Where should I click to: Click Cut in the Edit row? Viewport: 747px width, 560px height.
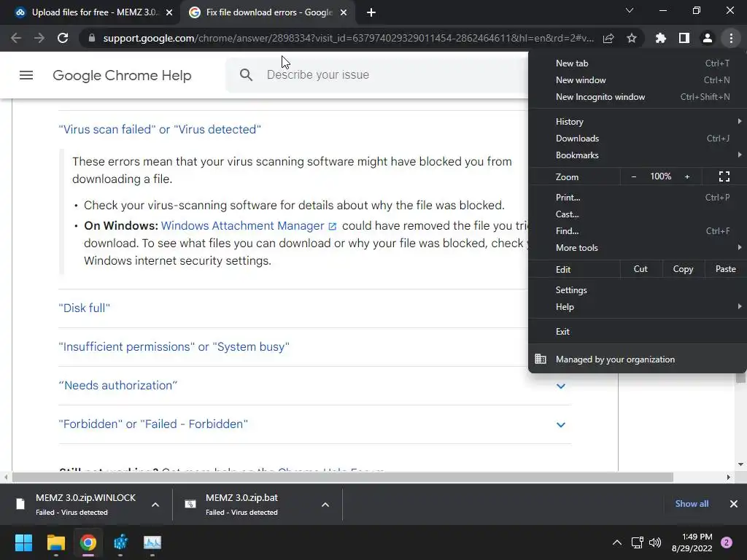coord(640,269)
